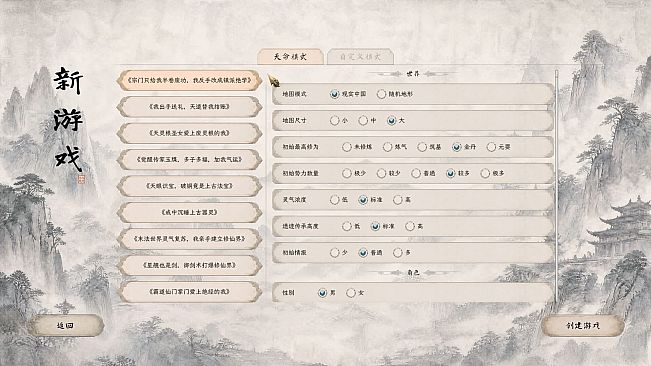The width and height of the screenshot is (651, 366).
Task: Pick the 《末法世界灵气复苏…》 preset
Action: click(190, 239)
